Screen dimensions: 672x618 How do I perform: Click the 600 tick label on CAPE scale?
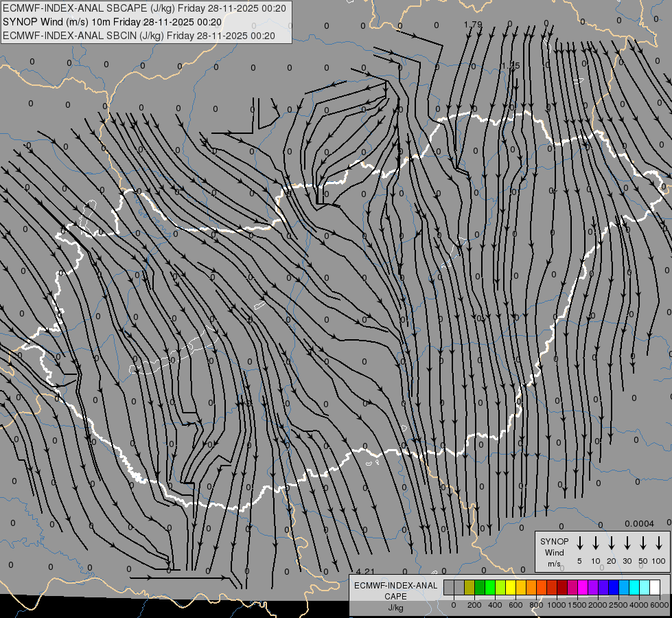[515, 605]
